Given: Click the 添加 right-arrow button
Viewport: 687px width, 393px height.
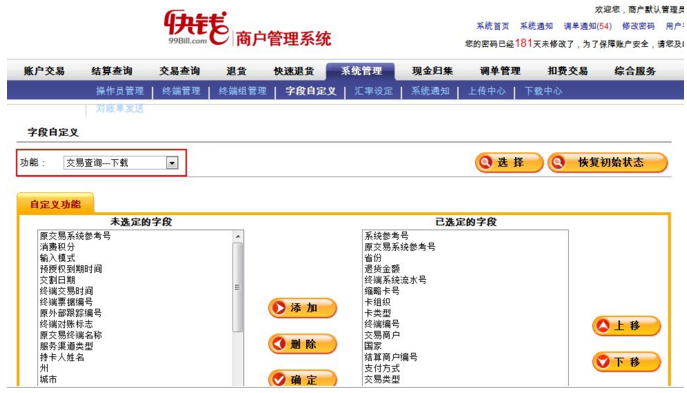Looking at the screenshot, I should point(302,308).
